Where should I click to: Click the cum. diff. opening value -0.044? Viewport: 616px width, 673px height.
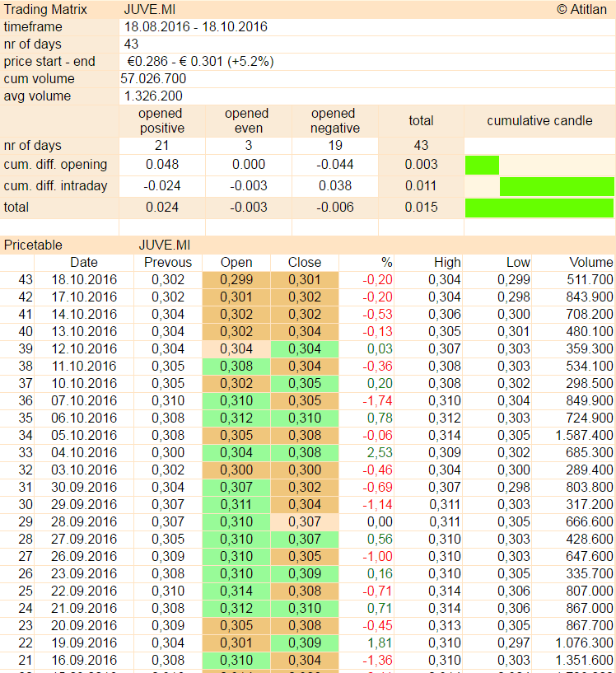pos(335,165)
